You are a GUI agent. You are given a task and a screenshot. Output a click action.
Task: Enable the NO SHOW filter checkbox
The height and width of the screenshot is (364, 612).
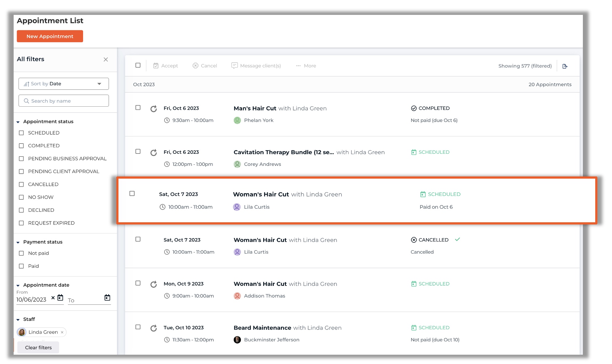tap(21, 197)
